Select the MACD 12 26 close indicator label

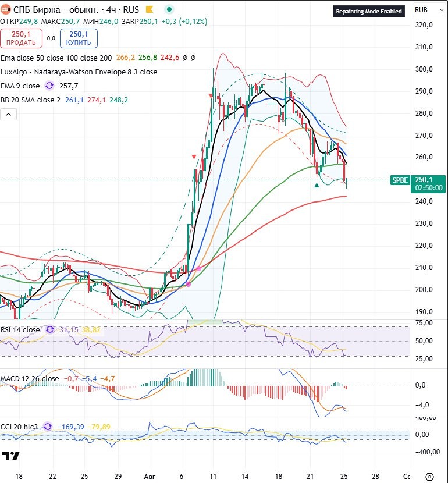coord(30,378)
